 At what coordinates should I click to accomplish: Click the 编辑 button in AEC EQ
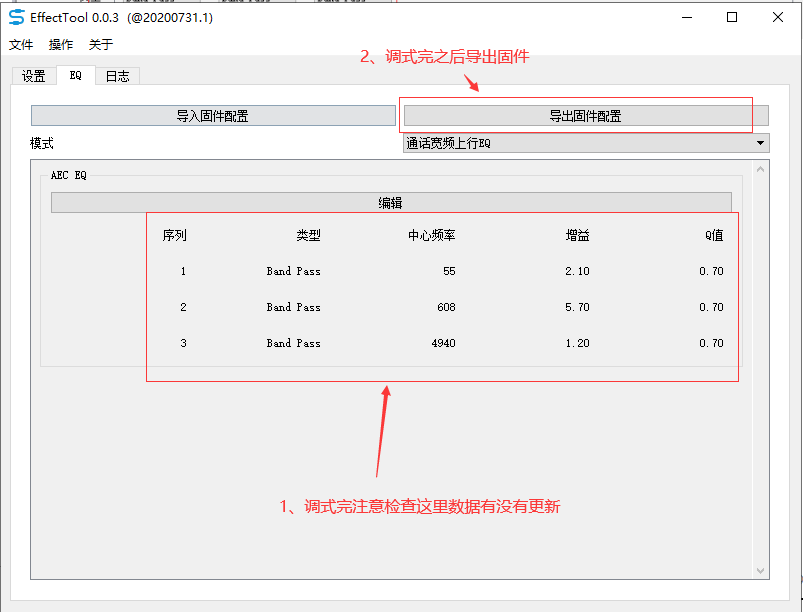coord(391,203)
